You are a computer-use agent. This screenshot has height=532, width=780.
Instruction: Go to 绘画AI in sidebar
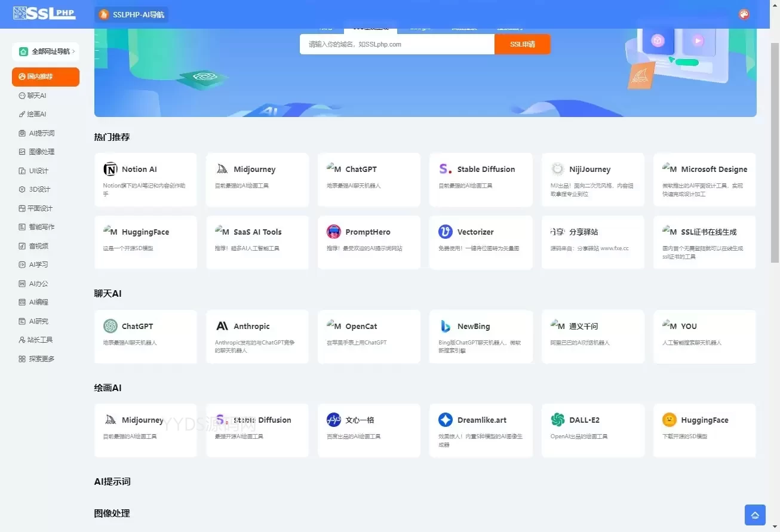pyautogui.click(x=36, y=114)
